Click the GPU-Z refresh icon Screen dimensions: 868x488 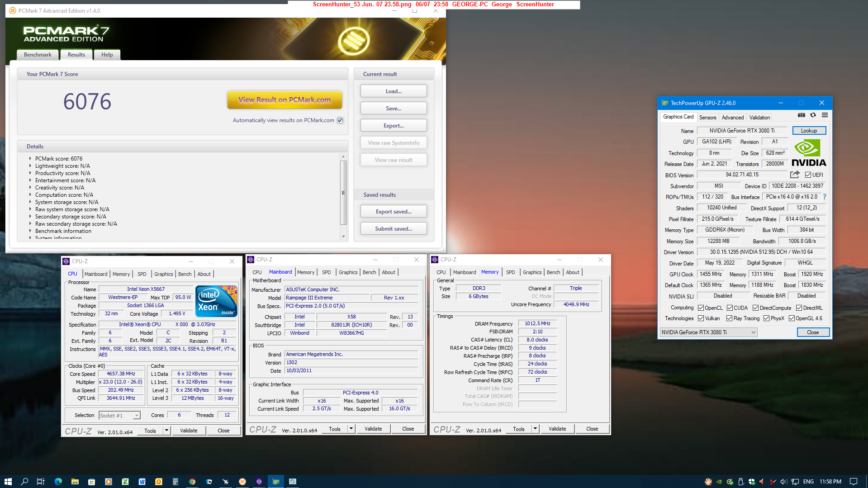pos(813,115)
